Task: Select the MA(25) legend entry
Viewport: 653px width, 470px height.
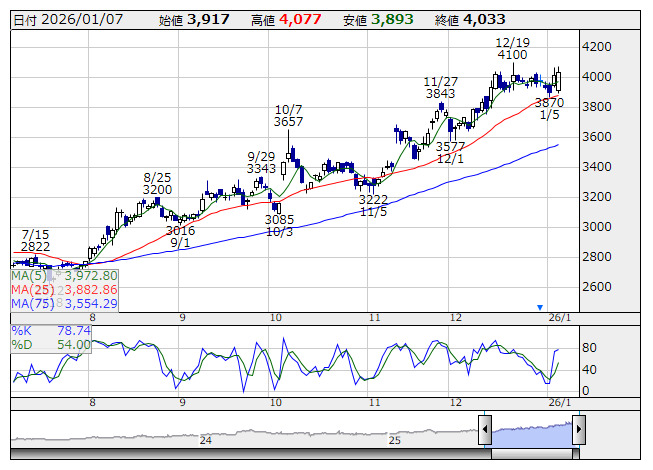Action: [x=65, y=289]
